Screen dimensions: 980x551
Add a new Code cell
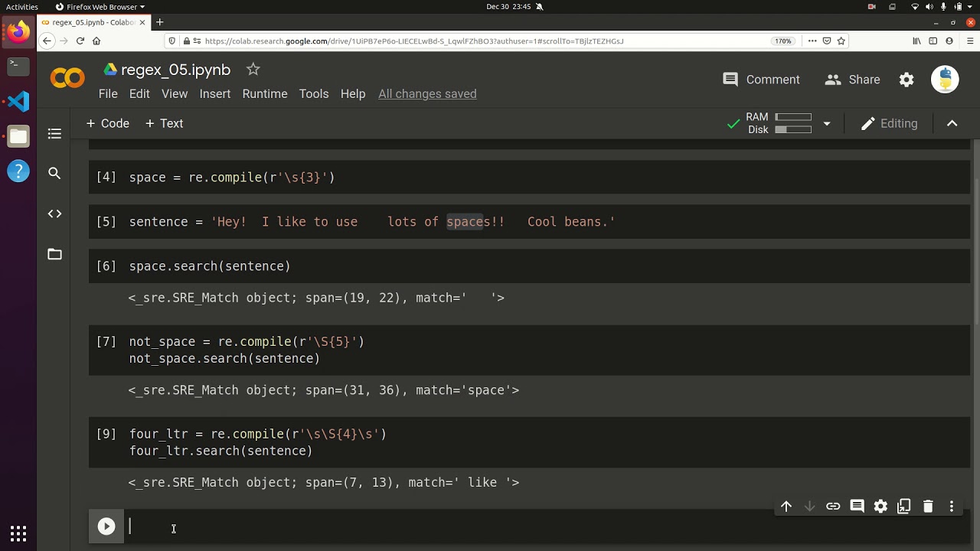[x=108, y=123]
